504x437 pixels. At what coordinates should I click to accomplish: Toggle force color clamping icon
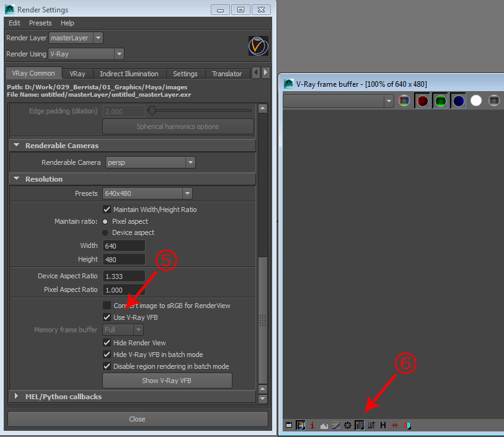point(301,425)
